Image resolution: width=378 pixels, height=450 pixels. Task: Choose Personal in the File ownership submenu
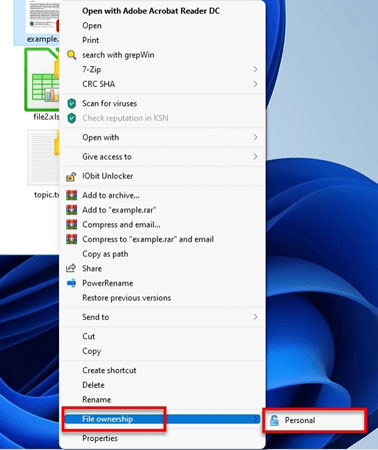coord(315,421)
